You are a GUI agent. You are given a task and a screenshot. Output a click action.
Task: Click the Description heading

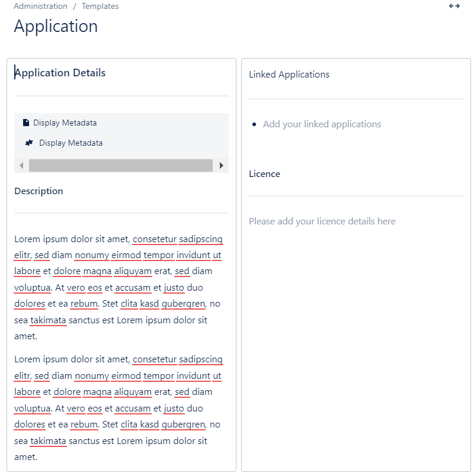[x=39, y=191]
